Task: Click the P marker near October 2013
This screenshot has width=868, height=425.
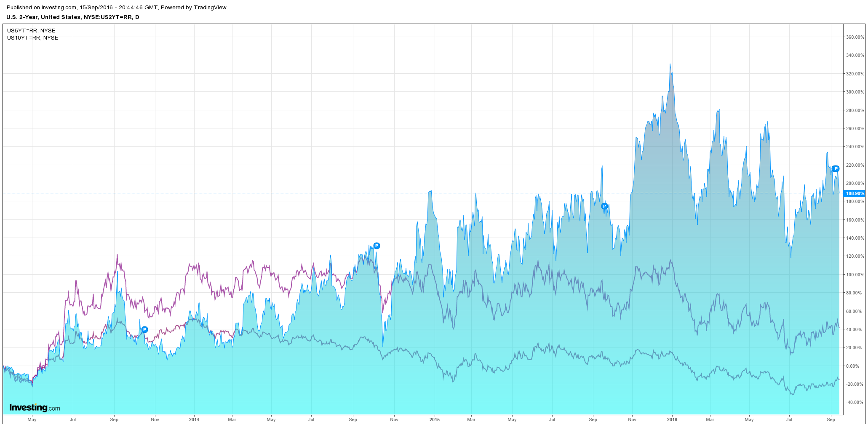Action: point(144,329)
